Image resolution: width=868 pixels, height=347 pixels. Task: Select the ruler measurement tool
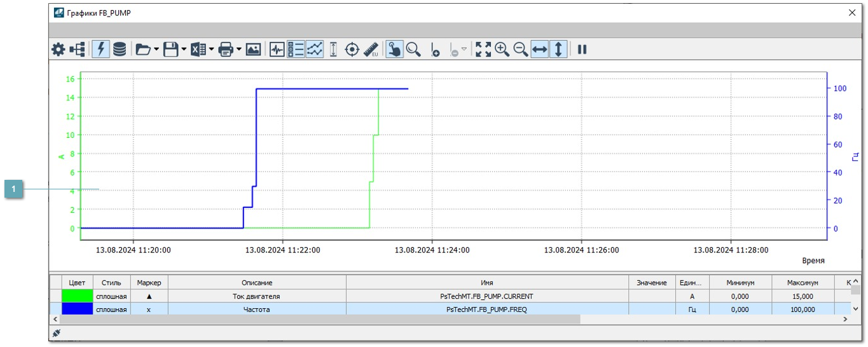click(x=371, y=50)
